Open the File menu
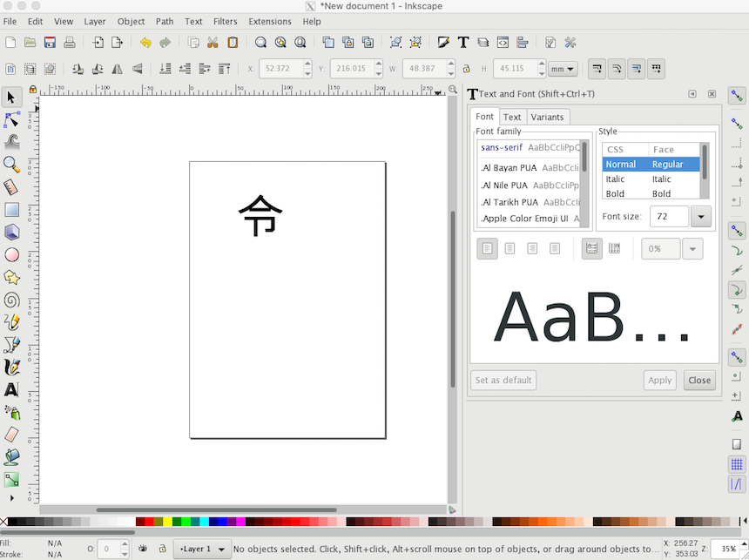The height and width of the screenshot is (560, 749). (x=10, y=22)
